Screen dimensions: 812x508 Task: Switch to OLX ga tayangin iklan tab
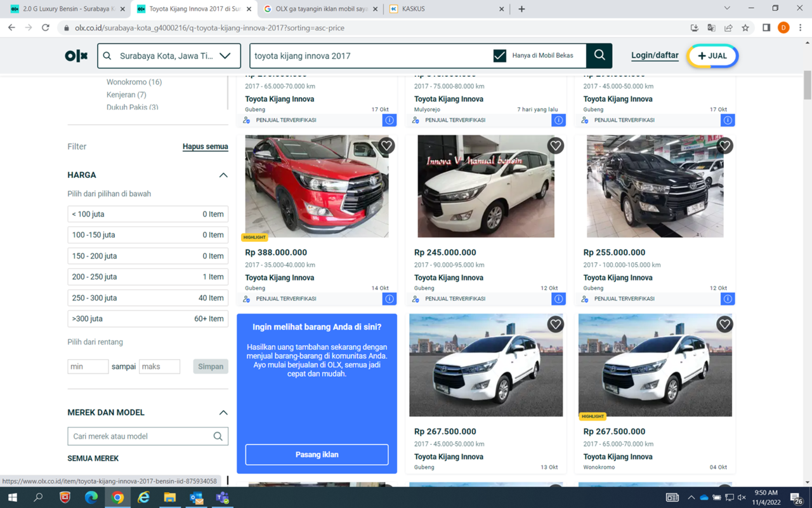point(321,9)
